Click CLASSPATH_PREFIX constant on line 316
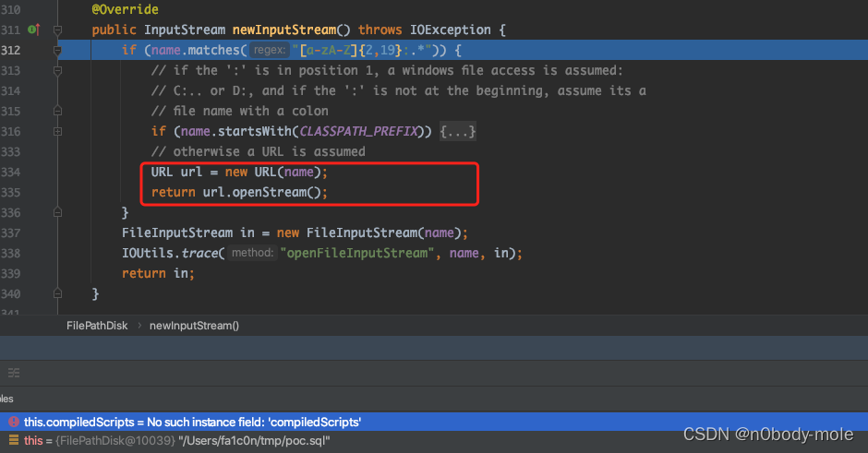Image resolution: width=868 pixels, height=453 pixels. click(358, 132)
